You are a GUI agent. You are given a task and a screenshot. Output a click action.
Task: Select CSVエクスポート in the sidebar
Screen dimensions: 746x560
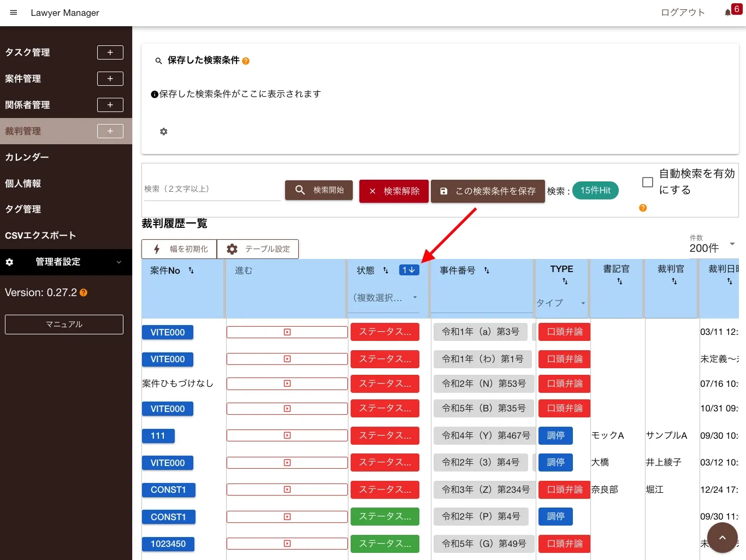pyautogui.click(x=40, y=235)
